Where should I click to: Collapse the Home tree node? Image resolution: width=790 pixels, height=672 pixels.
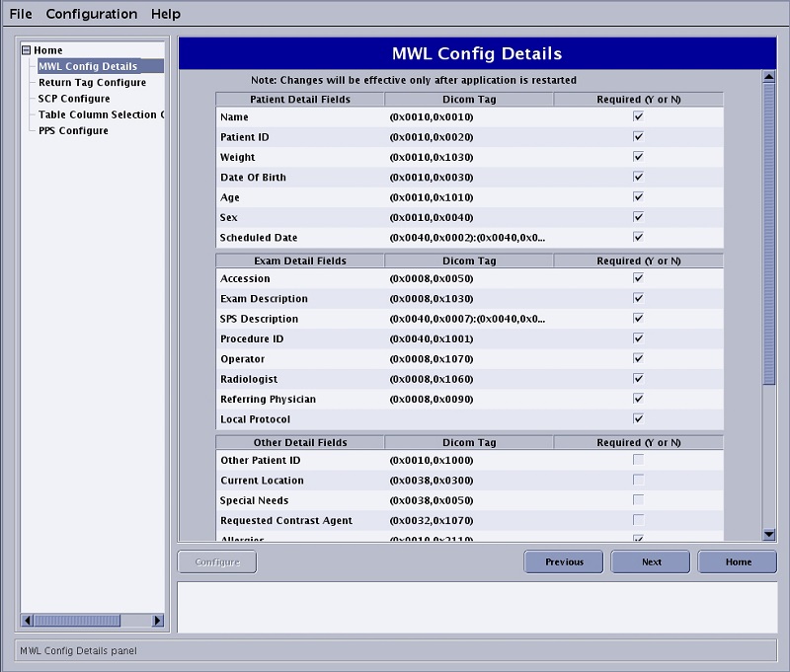[x=27, y=50]
